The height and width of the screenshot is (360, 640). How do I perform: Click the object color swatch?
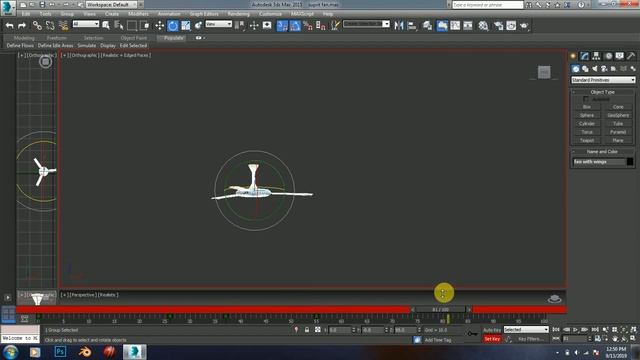coord(630,162)
